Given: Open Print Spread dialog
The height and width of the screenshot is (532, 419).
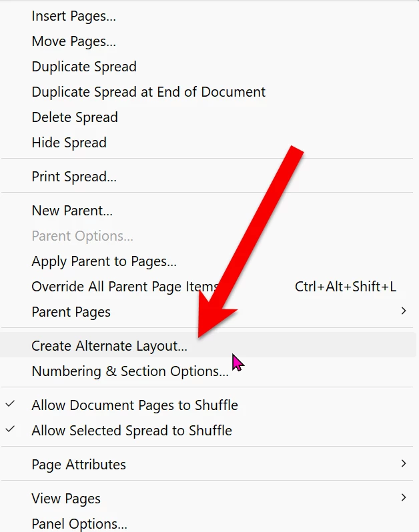Looking at the screenshot, I should (x=74, y=177).
